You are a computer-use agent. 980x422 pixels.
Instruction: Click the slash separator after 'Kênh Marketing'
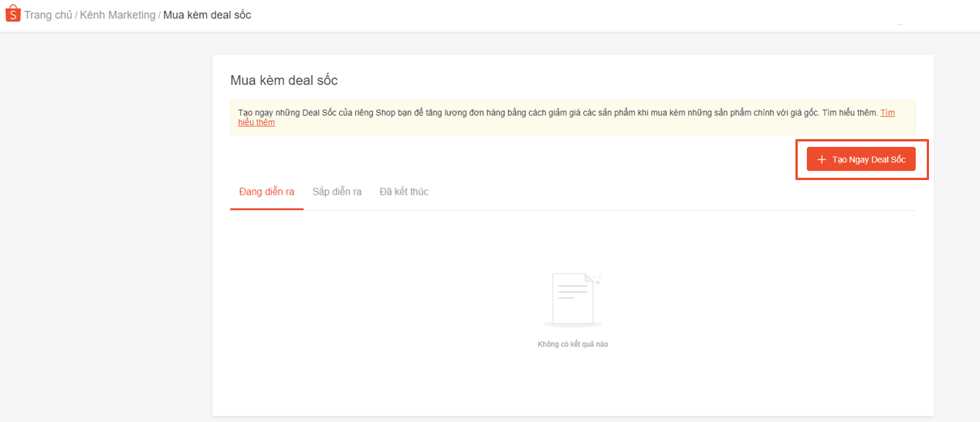(x=159, y=15)
